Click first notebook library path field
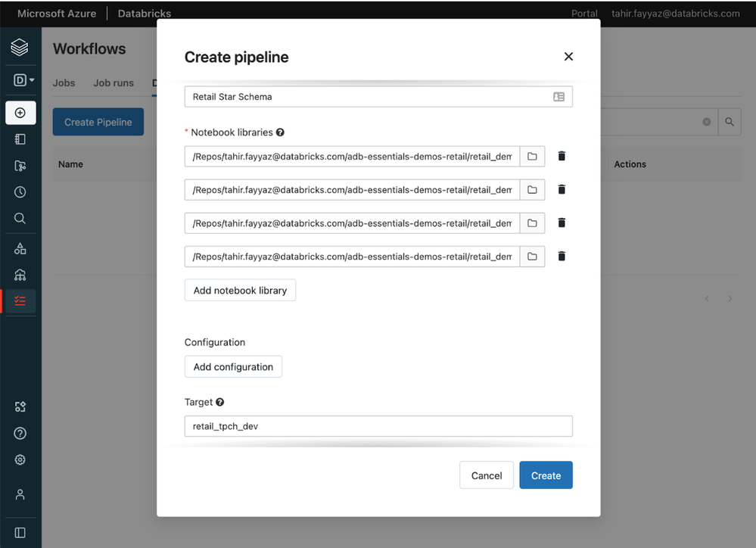The width and height of the screenshot is (756, 548). (352, 156)
